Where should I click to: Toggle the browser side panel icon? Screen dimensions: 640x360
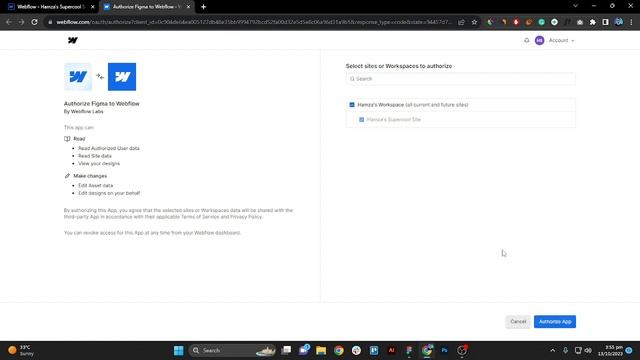[605, 22]
